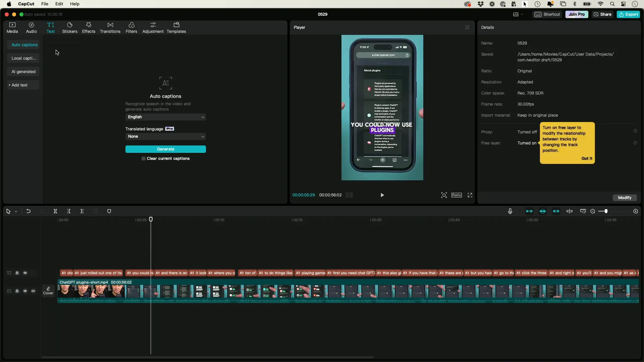Open the Audio tab
The image size is (644, 362).
[x=31, y=28]
